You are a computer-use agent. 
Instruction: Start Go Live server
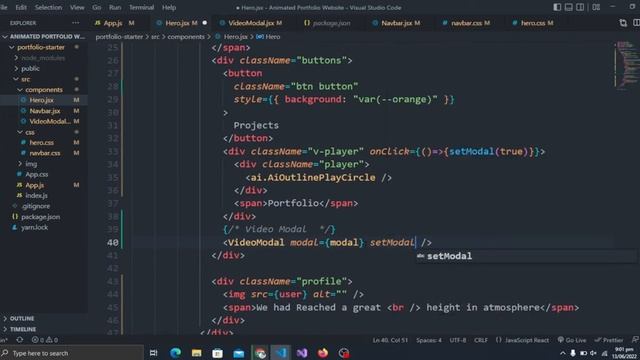tap(572, 340)
